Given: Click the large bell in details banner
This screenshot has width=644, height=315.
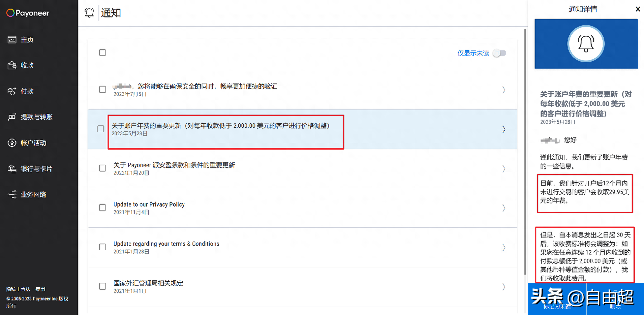Looking at the screenshot, I should pyautogui.click(x=586, y=44).
